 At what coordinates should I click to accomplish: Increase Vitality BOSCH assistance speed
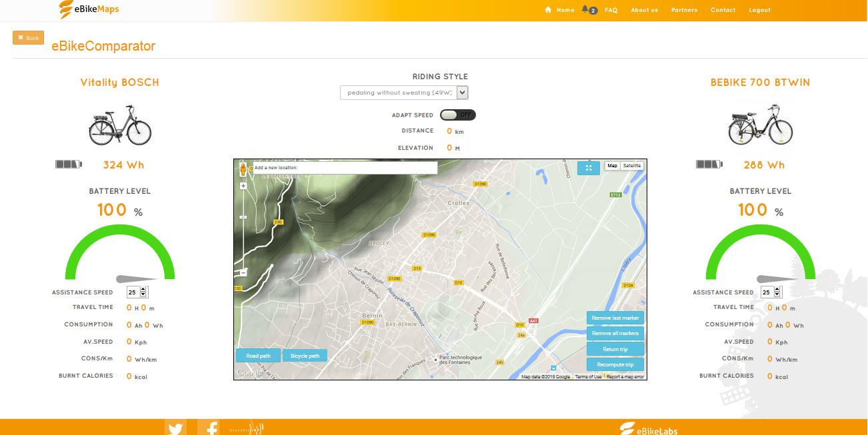click(x=143, y=290)
